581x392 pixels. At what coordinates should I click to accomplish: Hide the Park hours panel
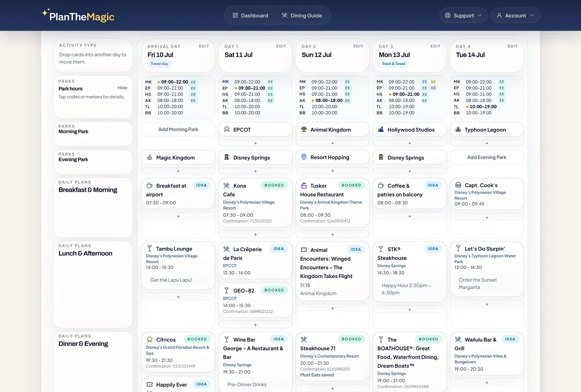(122, 88)
